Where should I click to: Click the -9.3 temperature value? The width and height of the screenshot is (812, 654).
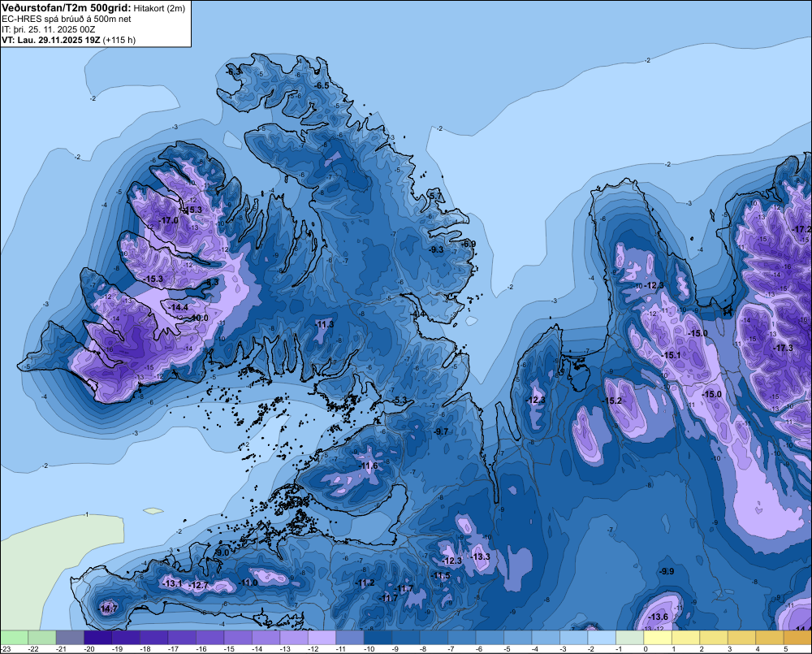(437, 249)
